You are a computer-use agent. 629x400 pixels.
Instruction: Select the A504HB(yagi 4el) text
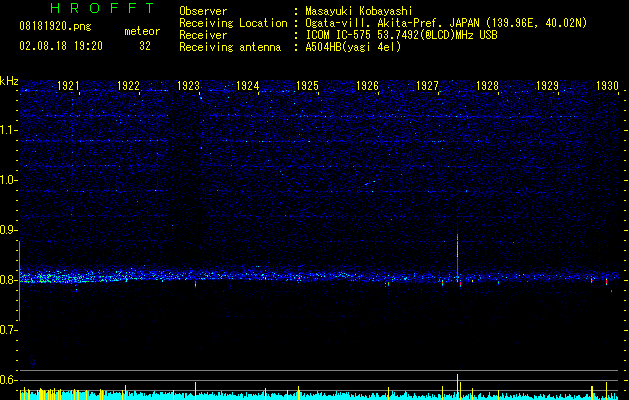click(x=353, y=47)
